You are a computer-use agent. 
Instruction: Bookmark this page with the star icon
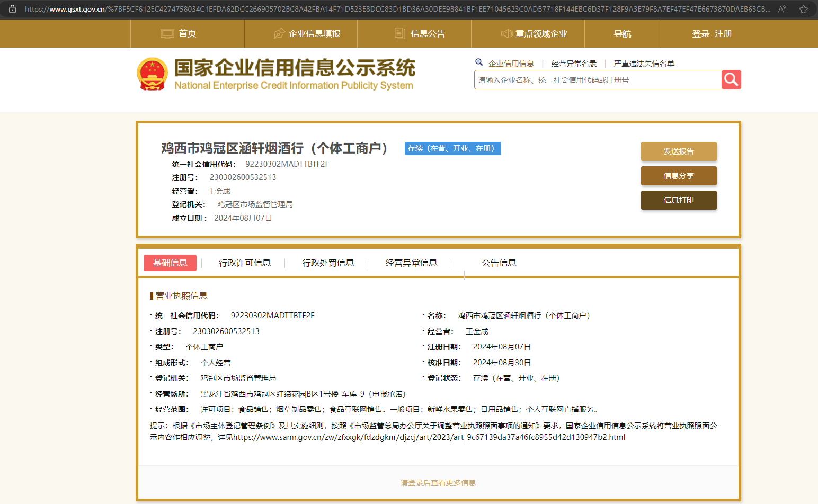point(803,9)
